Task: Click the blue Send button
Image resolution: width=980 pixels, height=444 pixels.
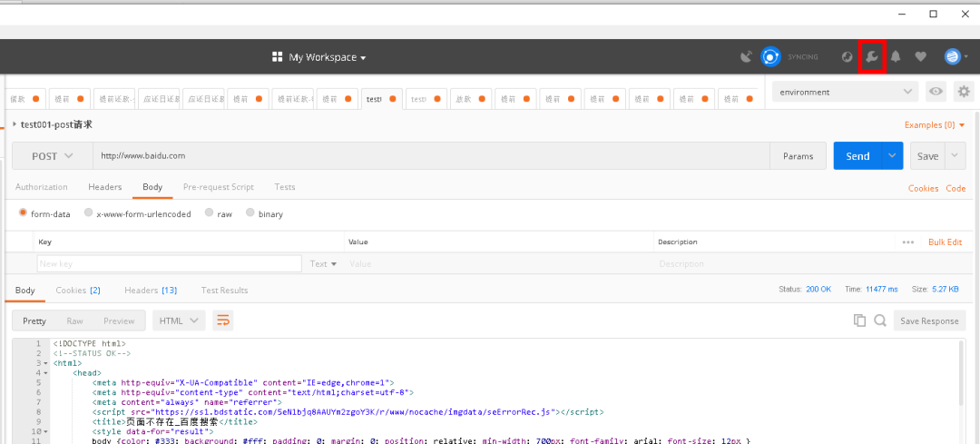Action: [857, 155]
